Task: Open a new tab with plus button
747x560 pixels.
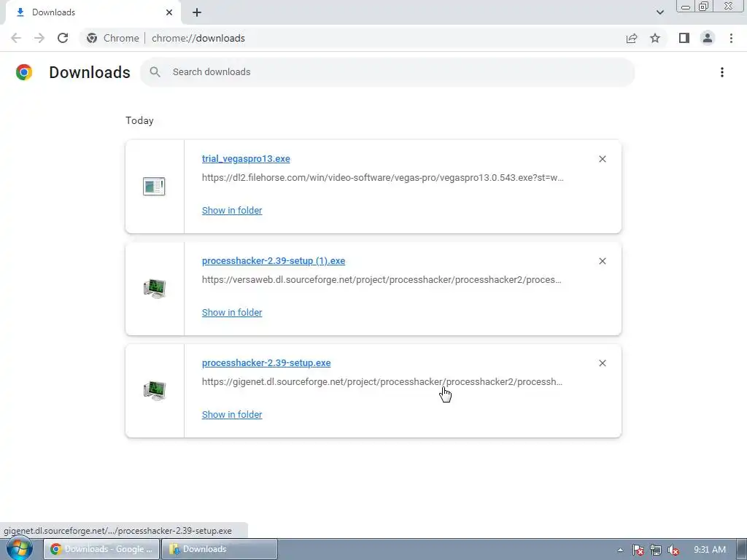Action: 197,12
